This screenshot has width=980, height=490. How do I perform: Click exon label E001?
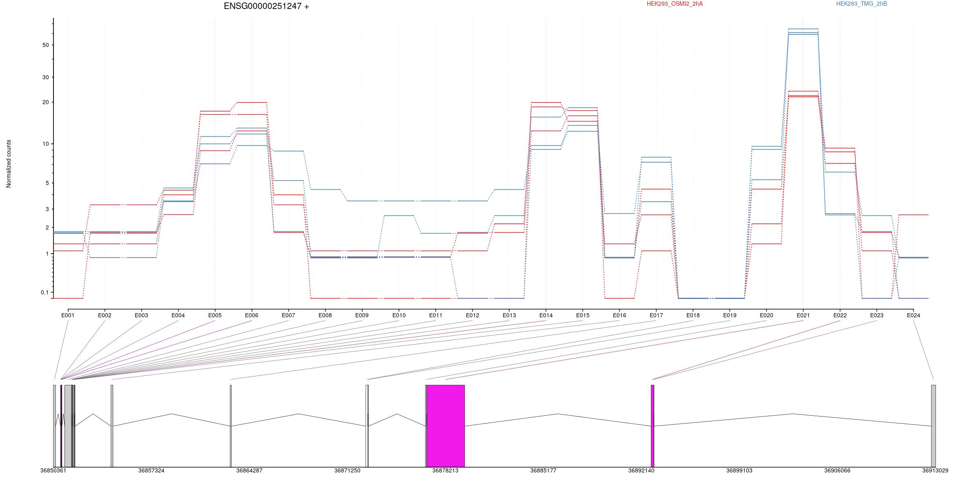[68, 315]
